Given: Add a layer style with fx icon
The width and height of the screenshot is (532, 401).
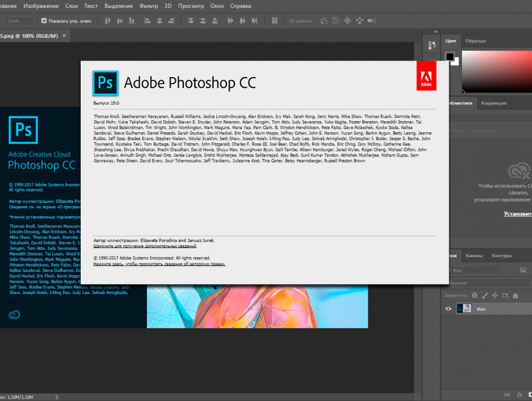Looking at the screenshot, I should (x=519, y=395).
